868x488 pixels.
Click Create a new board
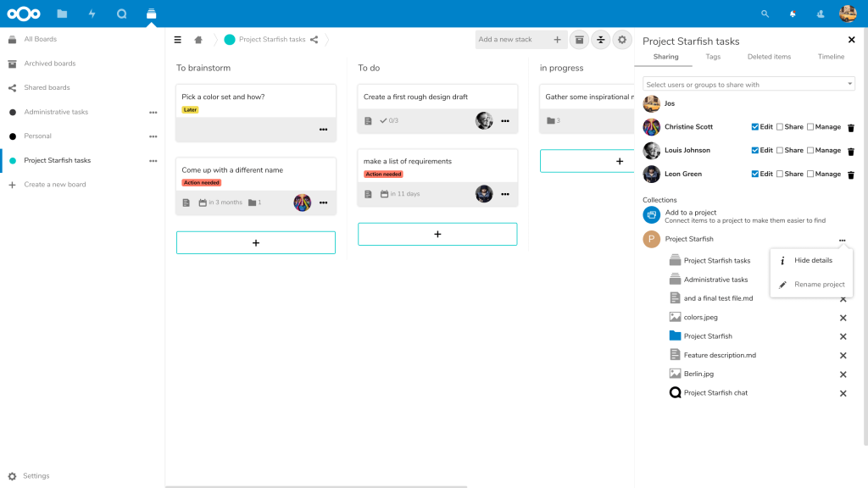click(x=54, y=185)
